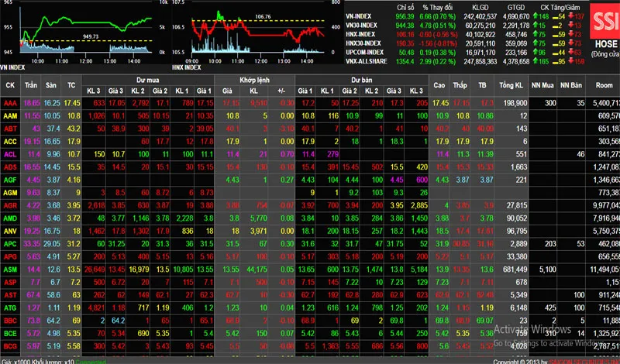Click the red down arrow in VN30-INDEX row

pos(570,26)
